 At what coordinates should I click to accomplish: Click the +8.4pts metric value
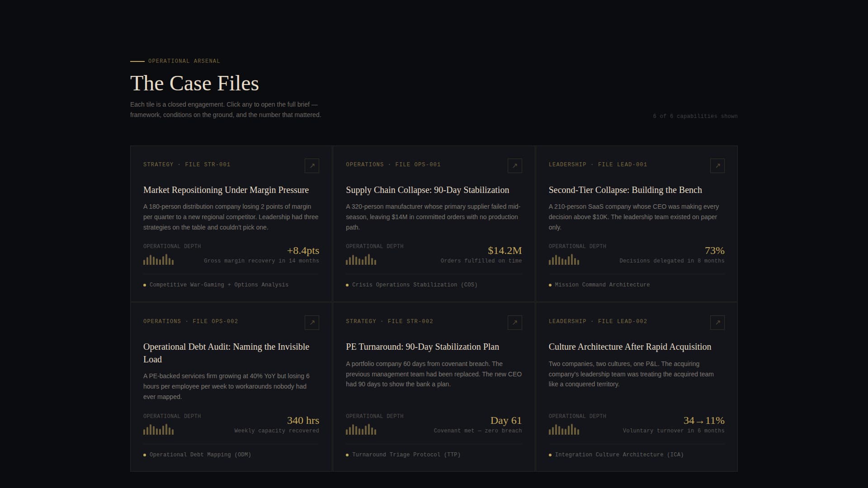[303, 251]
